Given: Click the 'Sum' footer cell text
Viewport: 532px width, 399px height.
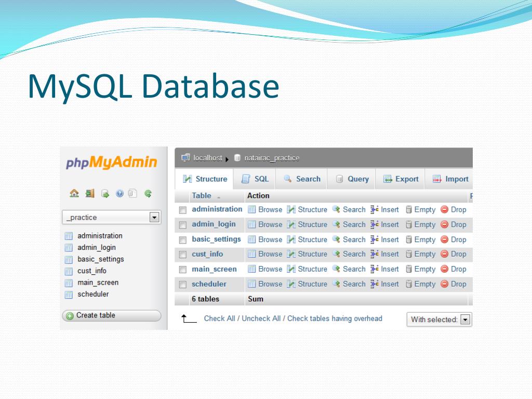Looking at the screenshot, I should coord(256,299).
